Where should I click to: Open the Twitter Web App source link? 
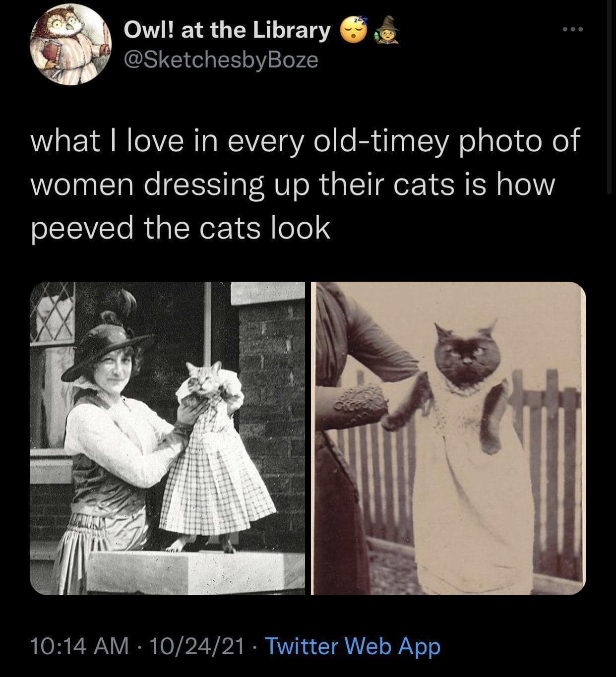(353, 646)
